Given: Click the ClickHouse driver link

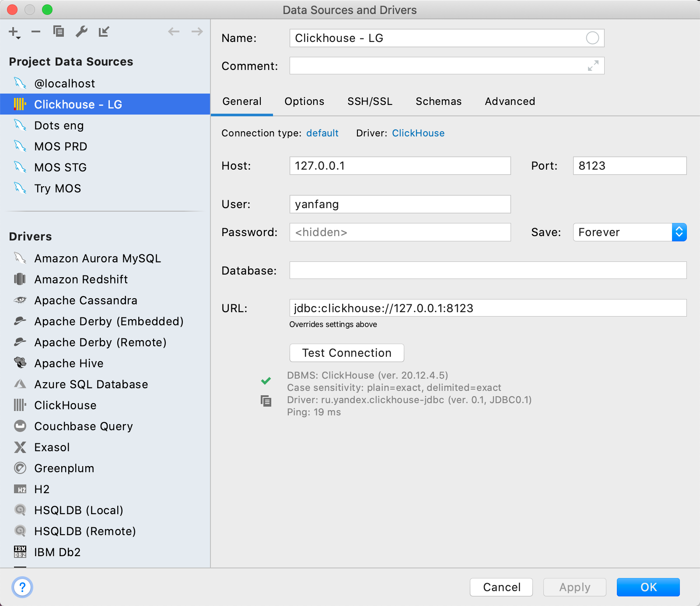Looking at the screenshot, I should (x=418, y=133).
